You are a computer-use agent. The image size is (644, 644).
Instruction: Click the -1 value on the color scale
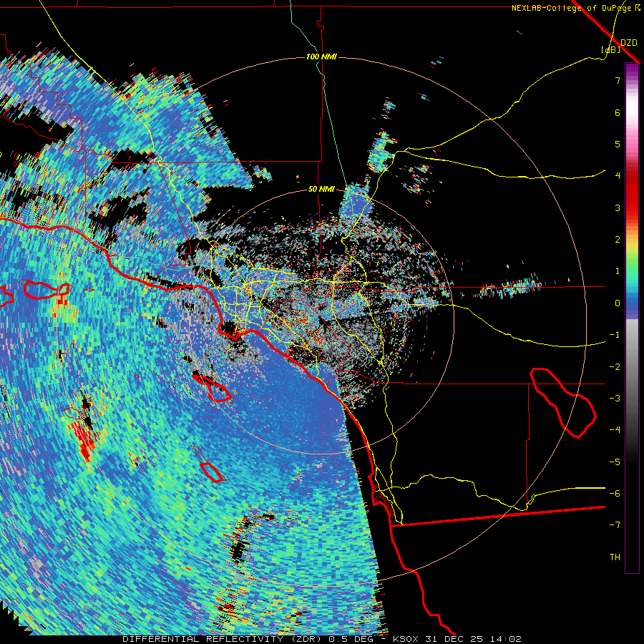(x=615, y=335)
